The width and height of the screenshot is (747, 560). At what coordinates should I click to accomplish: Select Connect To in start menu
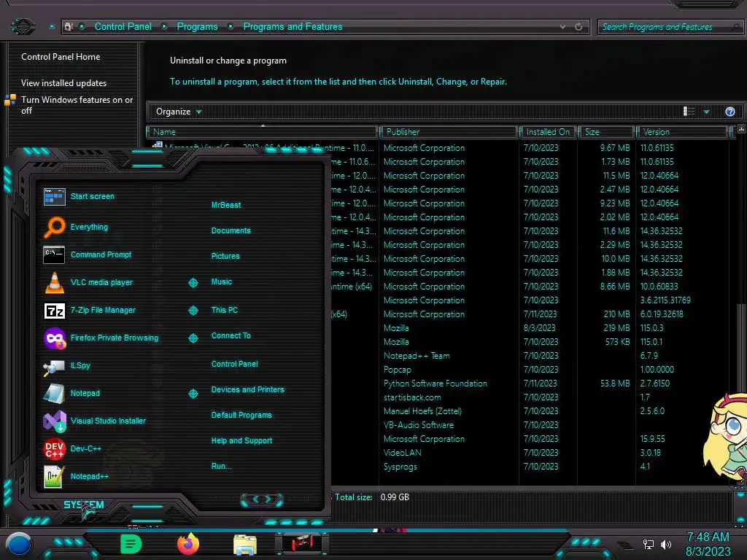[x=231, y=335]
